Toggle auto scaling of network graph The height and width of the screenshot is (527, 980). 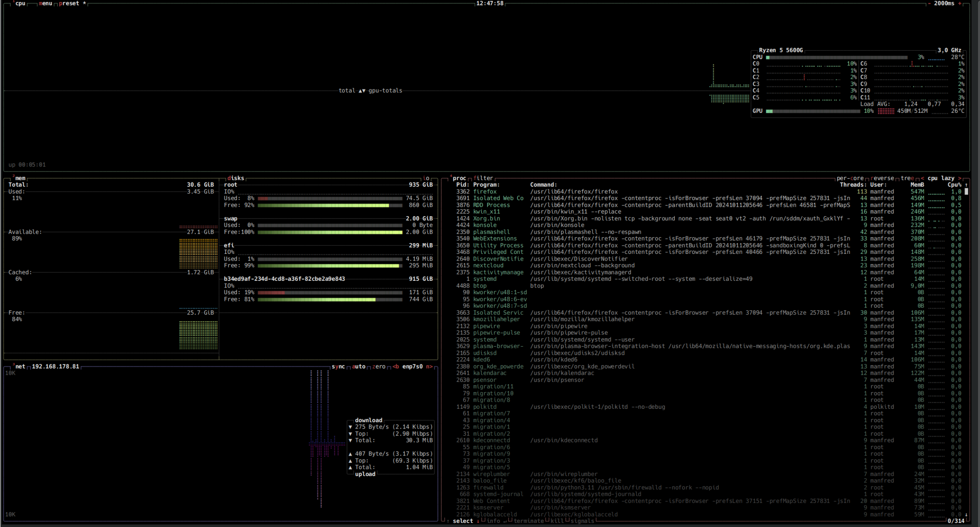tap(358, 367)
